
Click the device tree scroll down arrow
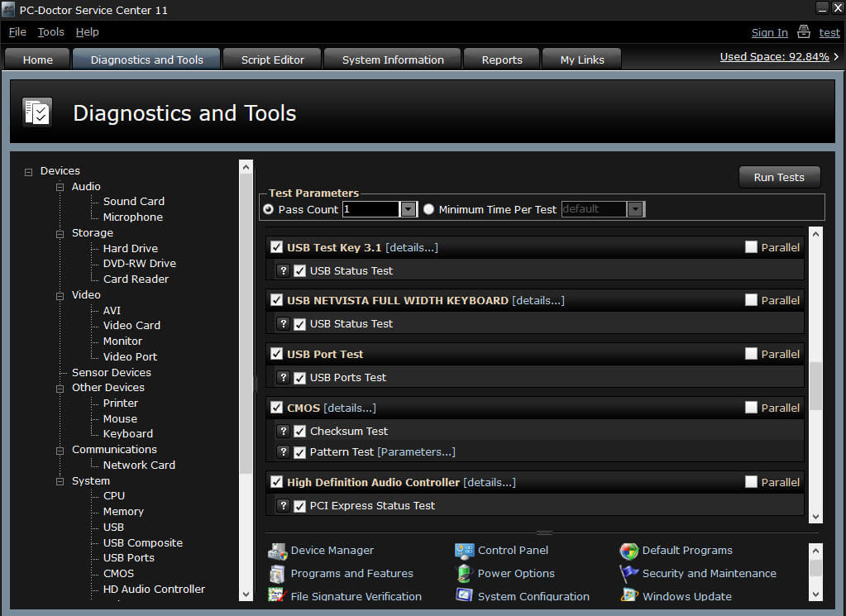point(246,595)
